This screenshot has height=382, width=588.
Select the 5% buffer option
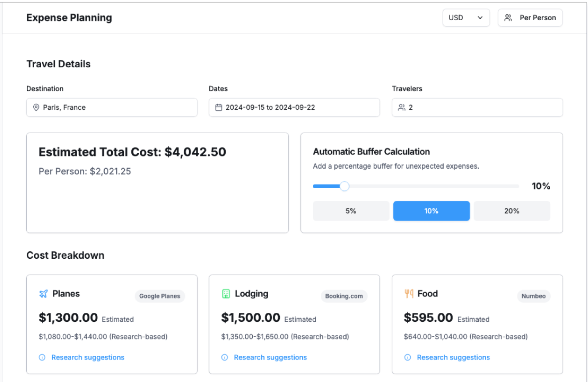351,211
